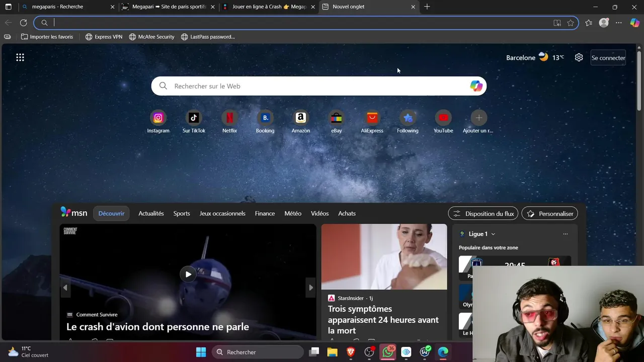644x362 pixels.
Task: Open new tab page settings gear
Action: (579, 57)
